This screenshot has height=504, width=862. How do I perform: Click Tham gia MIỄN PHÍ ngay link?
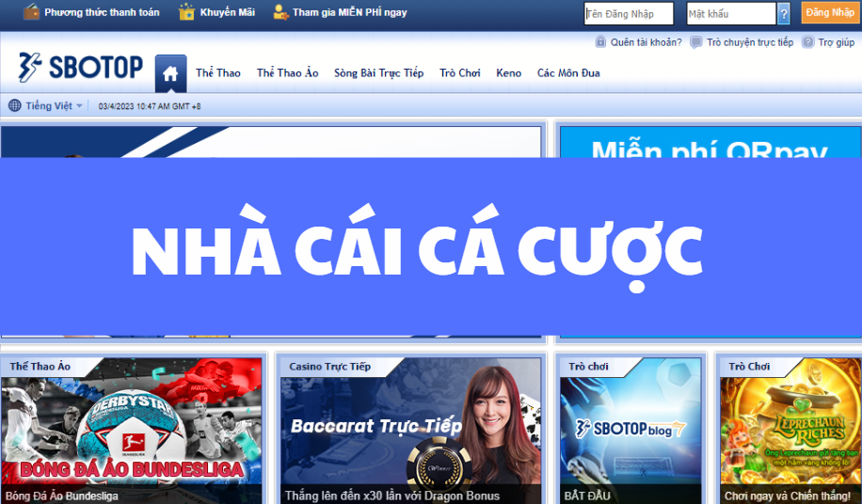coord(350,12)
